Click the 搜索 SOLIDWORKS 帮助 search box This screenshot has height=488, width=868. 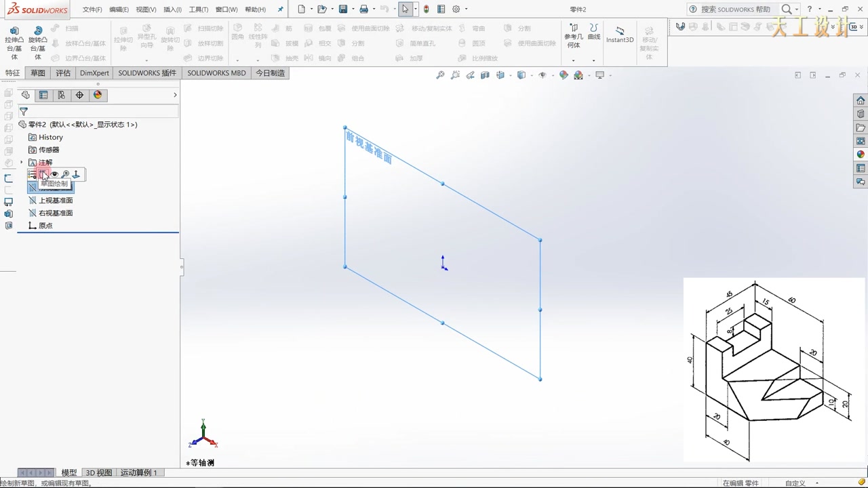pyautogui.click(x=736, y=9)
